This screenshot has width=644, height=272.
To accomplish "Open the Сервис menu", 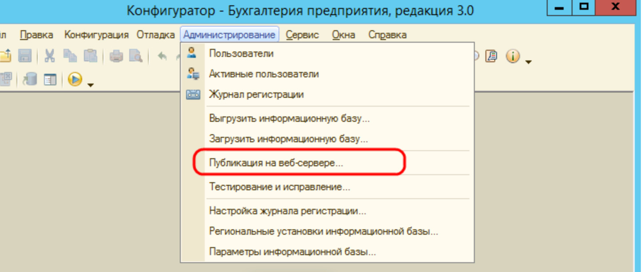I will pyautogui.click(x=302, y=35).
